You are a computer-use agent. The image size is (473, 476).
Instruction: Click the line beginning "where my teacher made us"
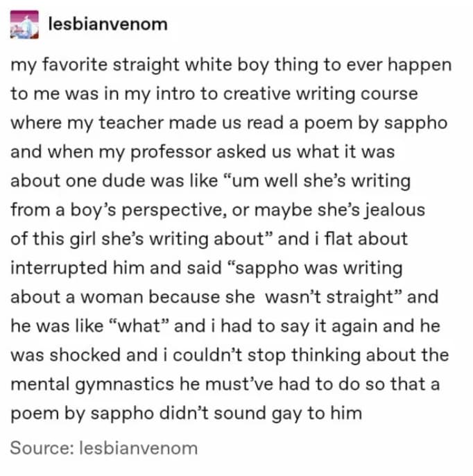[228, 124]
